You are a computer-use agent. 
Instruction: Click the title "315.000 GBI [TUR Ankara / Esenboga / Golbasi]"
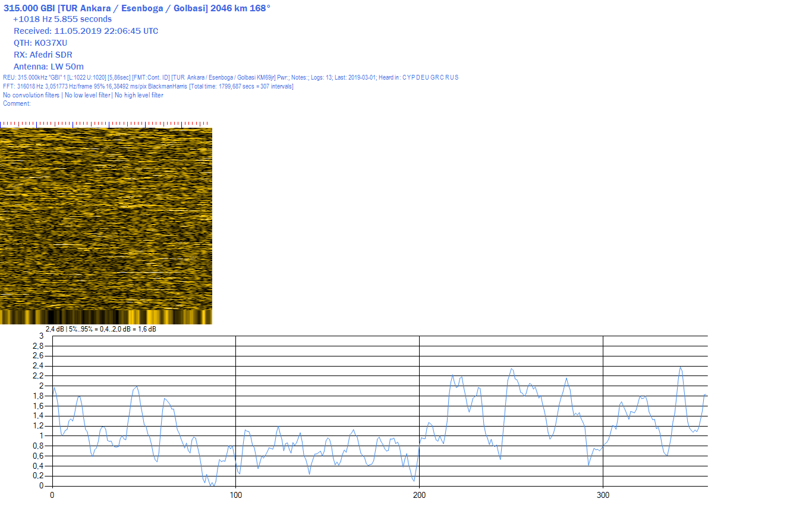(x=106, y=8)
